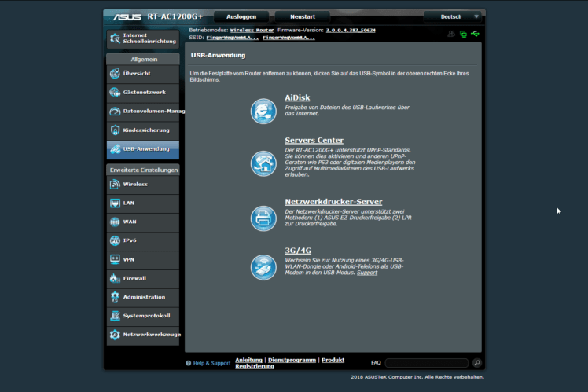Click the Wireless Router mode link
This screenshot has width=588, height=392.
pos(252,31)
